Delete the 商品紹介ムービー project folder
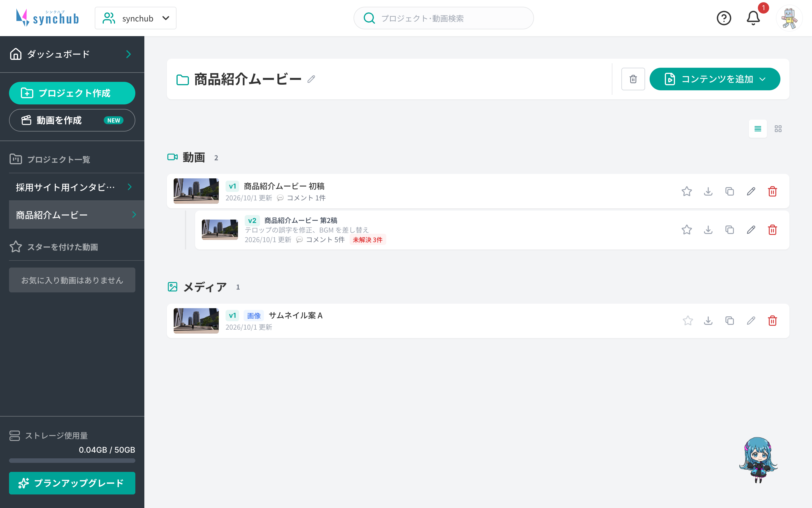The height and width of the screenshot is (508, 812). point(633,79)
